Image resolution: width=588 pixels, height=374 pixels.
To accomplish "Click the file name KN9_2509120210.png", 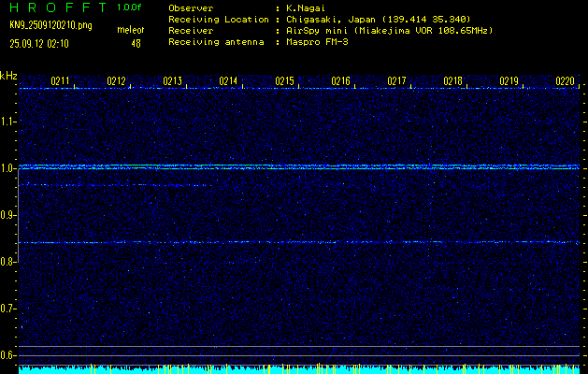I will (x=50, y=25).
